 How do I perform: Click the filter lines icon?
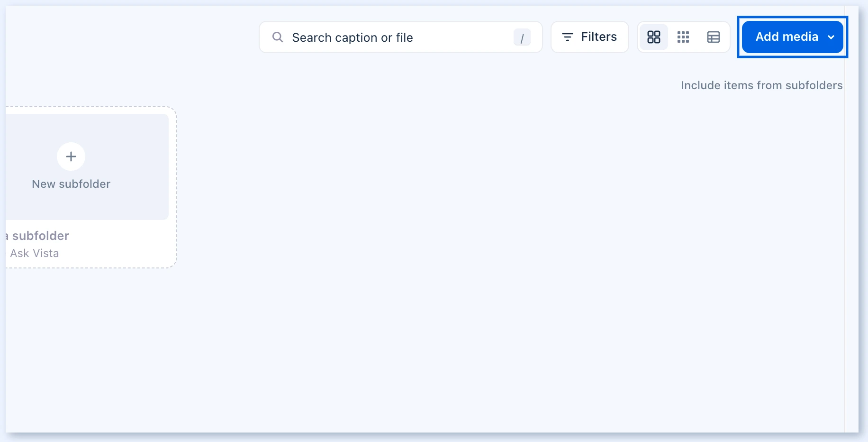click(568, 37)
